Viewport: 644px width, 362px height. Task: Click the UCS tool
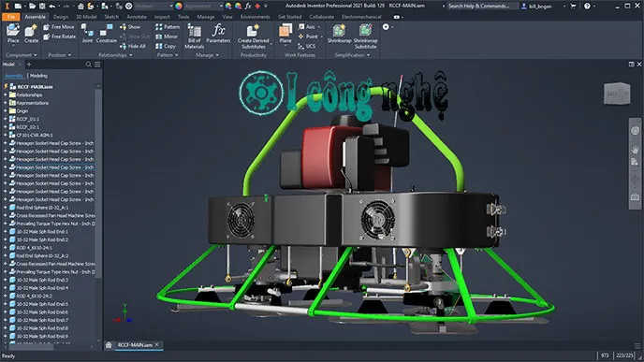[307, 47]
